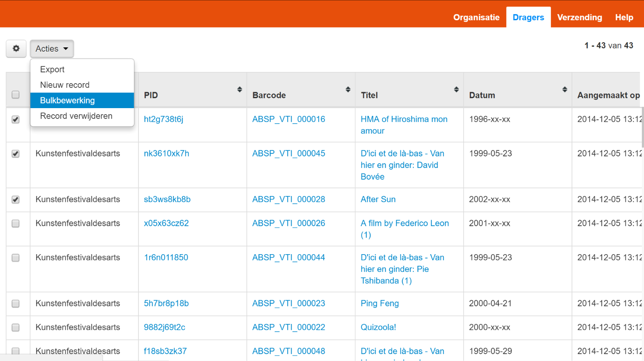
Task: Choose Export from the Acties menu
Action: click(82, 69)
